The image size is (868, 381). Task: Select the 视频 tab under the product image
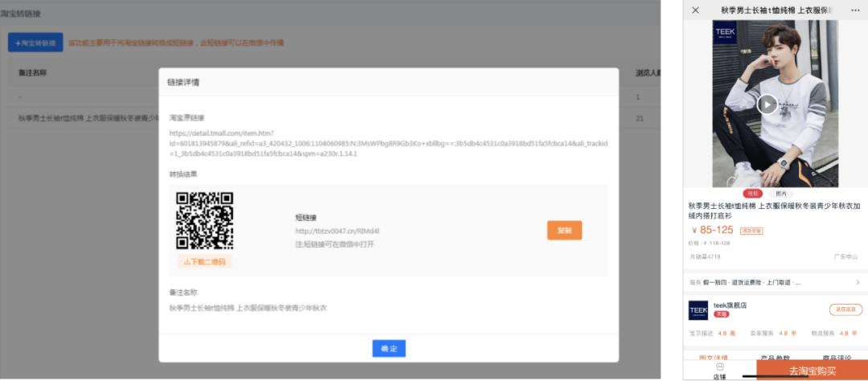coord(751,194)
